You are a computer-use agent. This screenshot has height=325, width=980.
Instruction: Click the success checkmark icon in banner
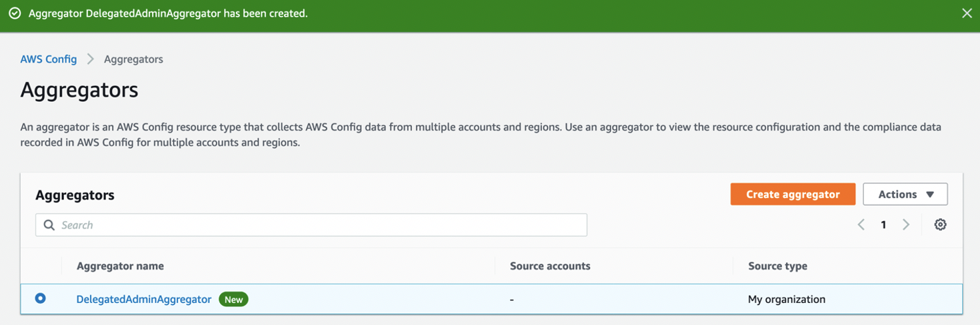14,13
